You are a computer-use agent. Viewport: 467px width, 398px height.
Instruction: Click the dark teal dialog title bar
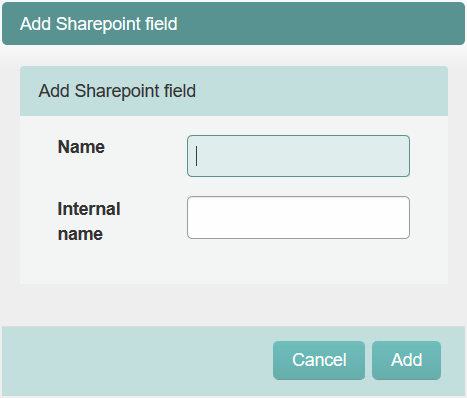[233, 24]
